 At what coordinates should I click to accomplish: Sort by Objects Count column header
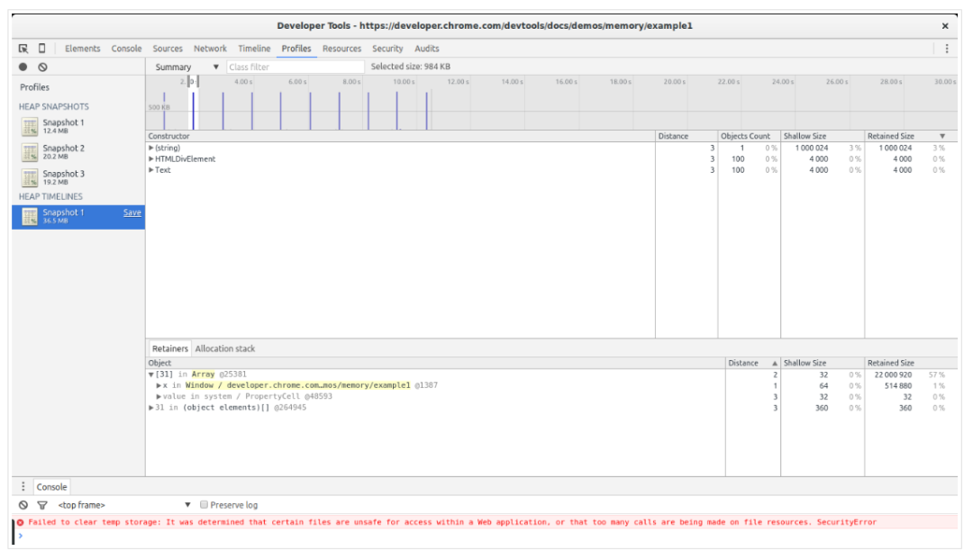(x=749, y=137)
